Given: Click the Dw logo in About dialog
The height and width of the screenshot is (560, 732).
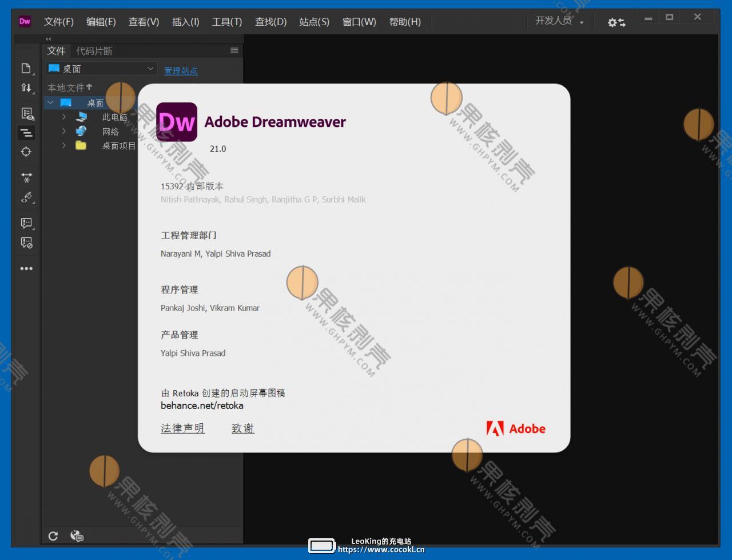Looking at the screenshot, I should pyautogui.click(x=177, y=122).
